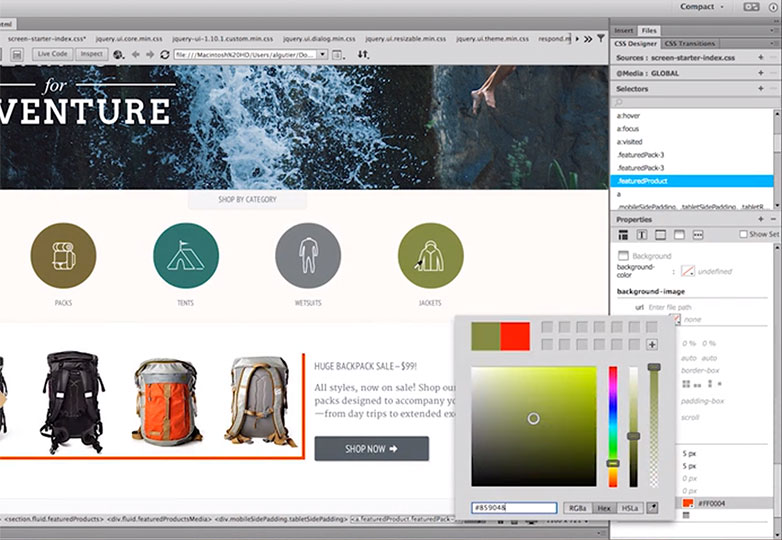Open the Compact workspace dropdown
782x540 pixels.
(x=702, y=7)
